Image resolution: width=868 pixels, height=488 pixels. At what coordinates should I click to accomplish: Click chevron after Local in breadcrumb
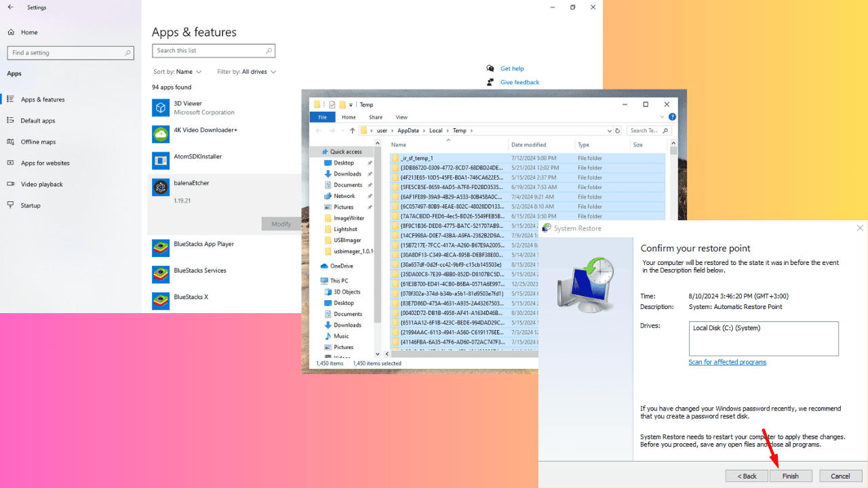[448, 130]
